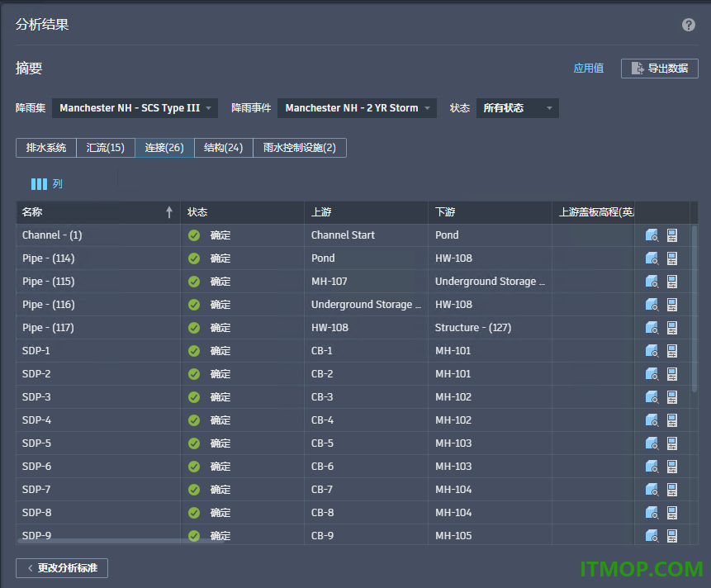The width and height of the screenshot is (711, 588).
Task: Click the table's vertical scrollbar thumb
Action: point(694,309)
